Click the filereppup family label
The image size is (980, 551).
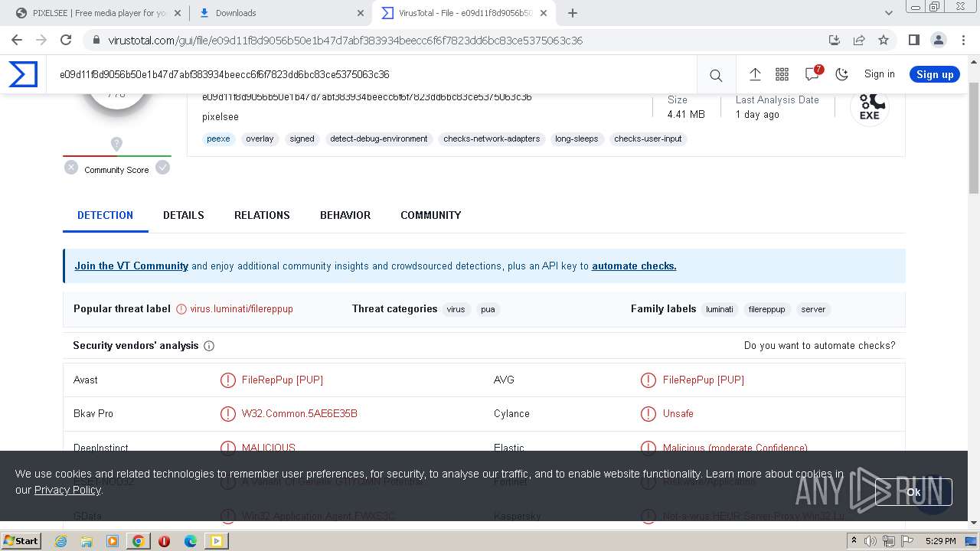tap(767, 309)
